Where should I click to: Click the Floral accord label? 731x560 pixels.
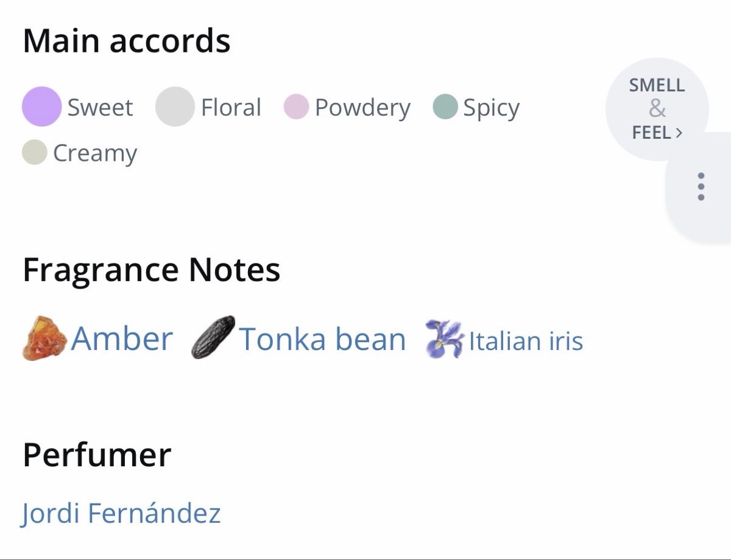click(x=231, y=107)
